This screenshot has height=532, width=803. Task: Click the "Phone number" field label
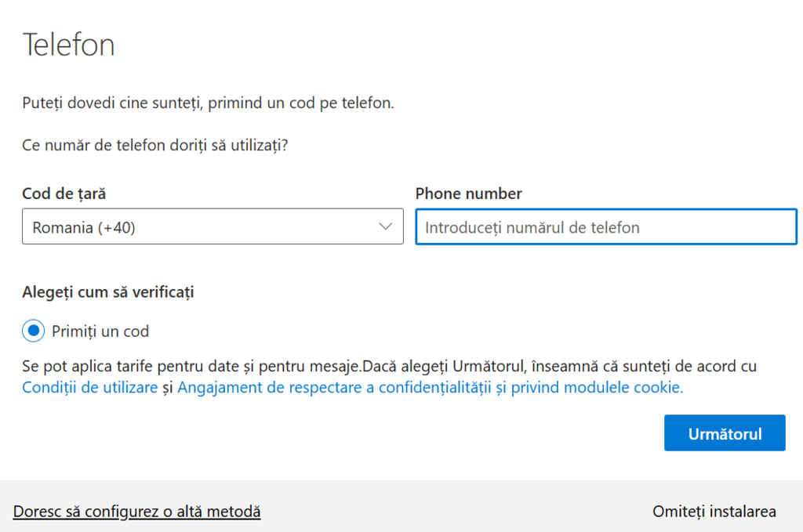point(469,194)
